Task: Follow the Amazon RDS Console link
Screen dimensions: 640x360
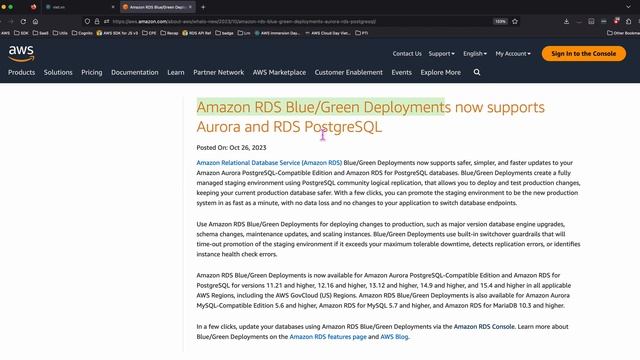Action: coord(484,327)
